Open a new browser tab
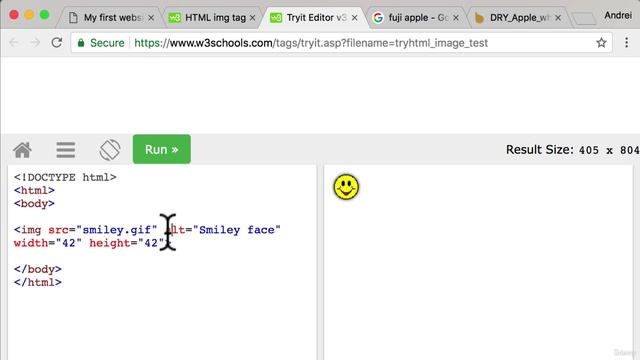The image size is (640, 360). pos(584,19)
